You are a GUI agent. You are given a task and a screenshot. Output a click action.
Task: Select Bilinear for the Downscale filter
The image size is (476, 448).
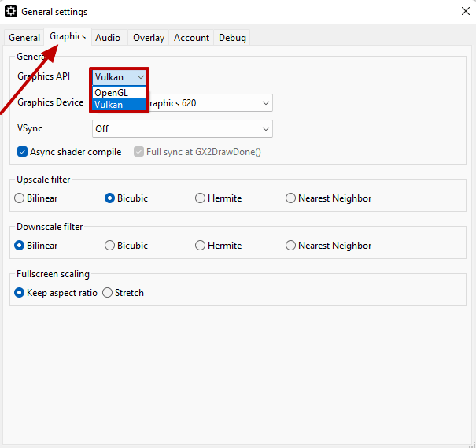point(36,246)
